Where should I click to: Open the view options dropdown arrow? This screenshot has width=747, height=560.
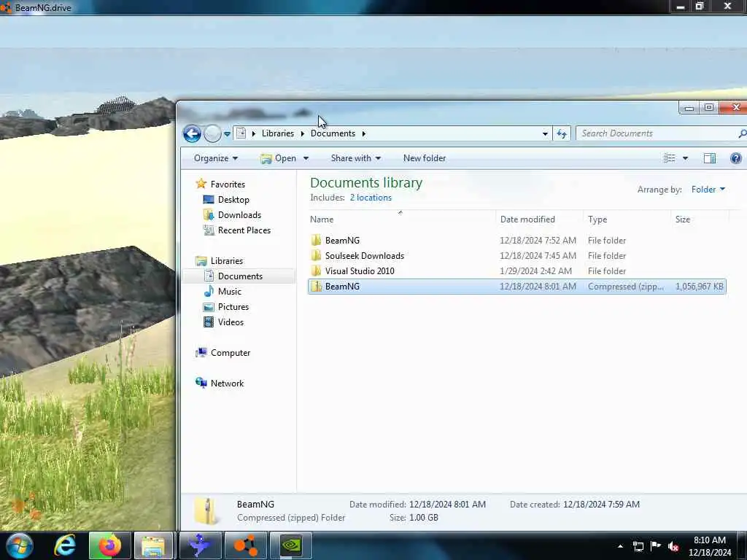[685, 158]
